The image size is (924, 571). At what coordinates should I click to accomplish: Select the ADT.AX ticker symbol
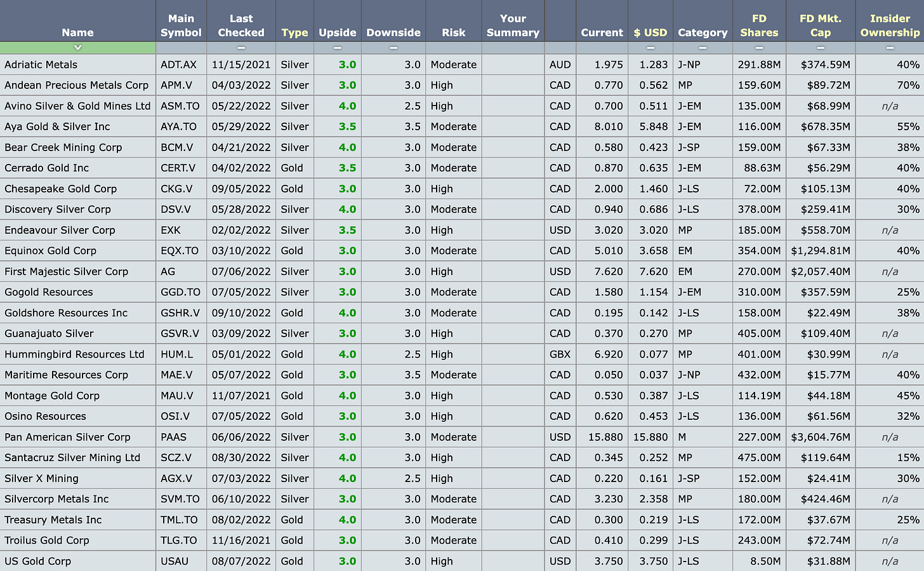[x=181, y=64]
